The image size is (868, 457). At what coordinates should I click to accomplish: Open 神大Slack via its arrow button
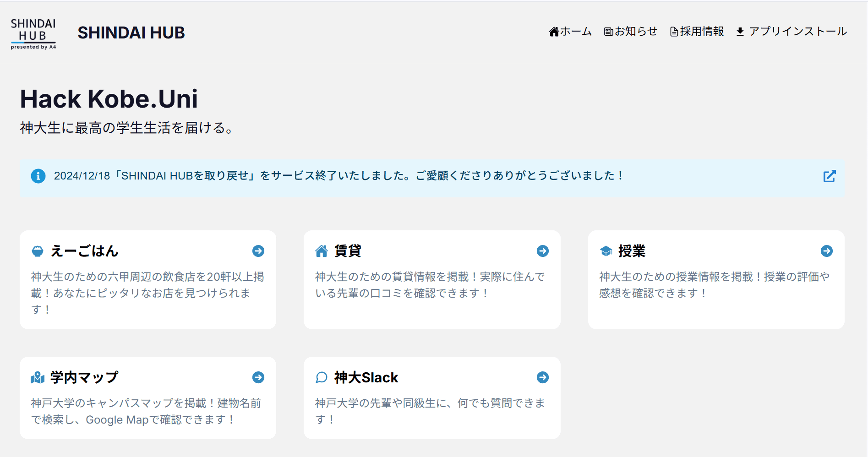[543, 377]
